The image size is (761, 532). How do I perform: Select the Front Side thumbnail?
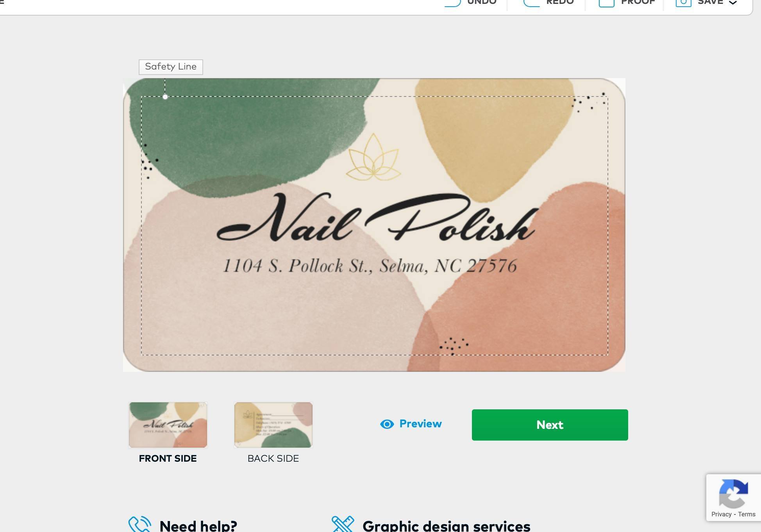(x=168, y=425)
